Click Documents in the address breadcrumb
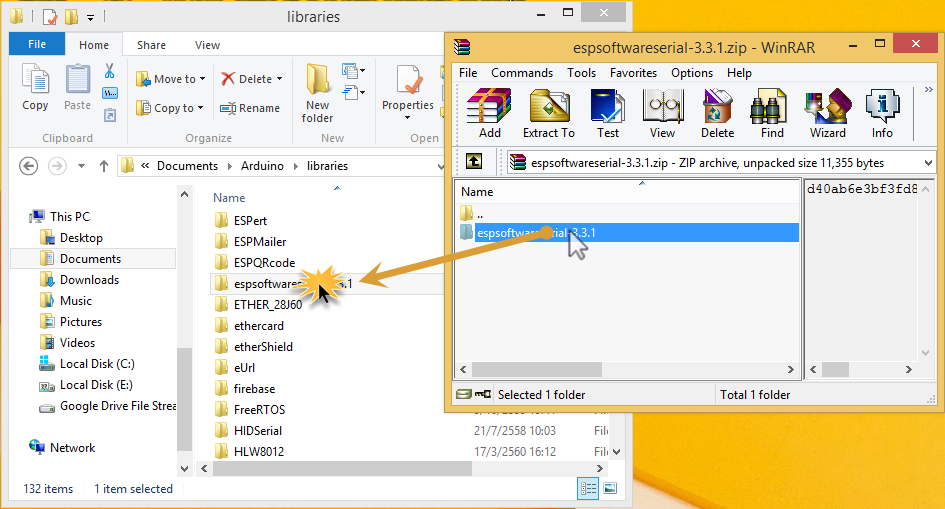This screenshot has height=509, width=945. (187, 166)
